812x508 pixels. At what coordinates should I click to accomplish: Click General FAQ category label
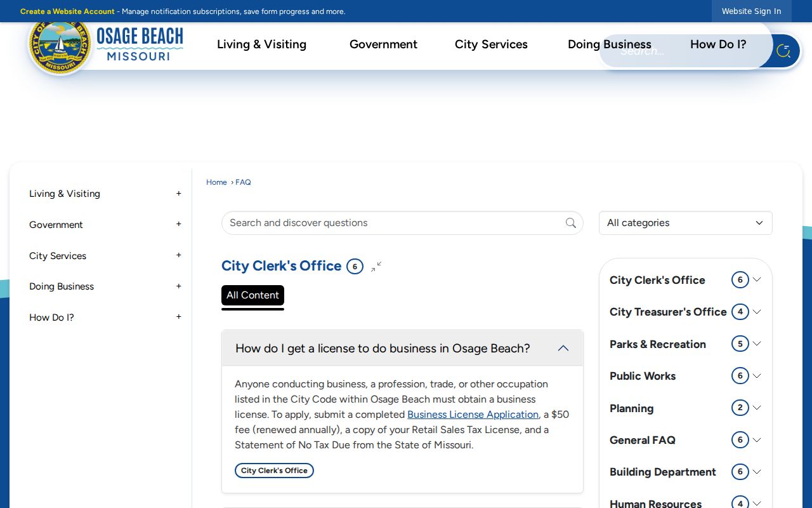642,440
